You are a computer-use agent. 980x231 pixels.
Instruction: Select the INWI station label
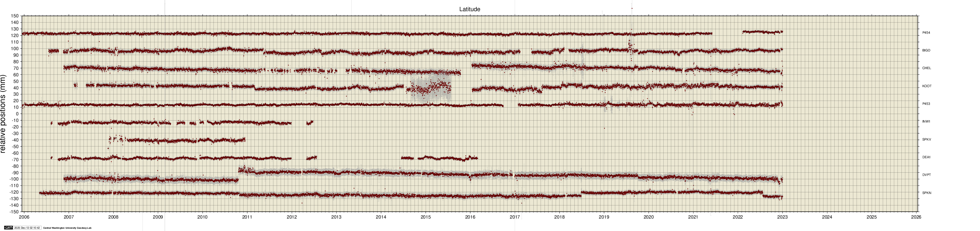point(926,122)
